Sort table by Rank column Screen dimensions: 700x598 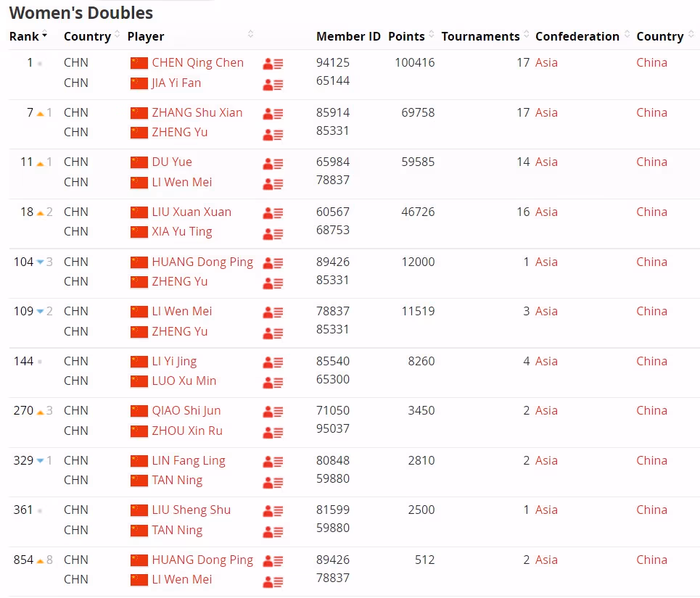[x=28, y=36]
